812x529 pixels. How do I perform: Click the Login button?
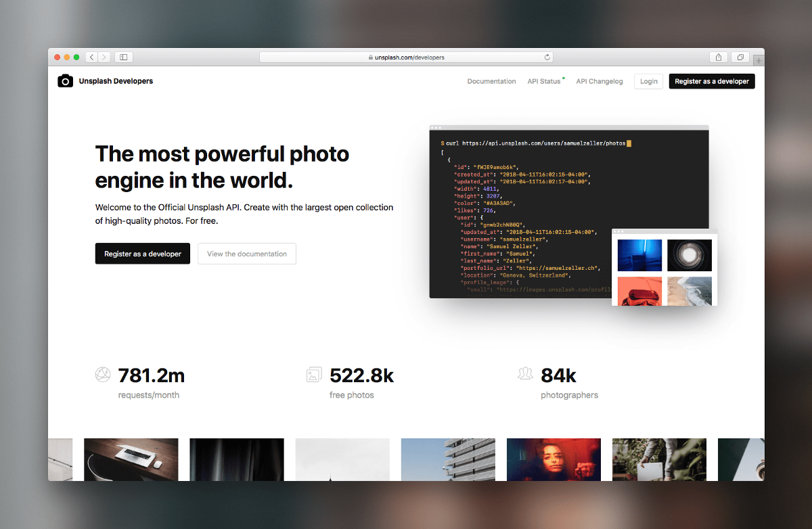tap(648, 80)
